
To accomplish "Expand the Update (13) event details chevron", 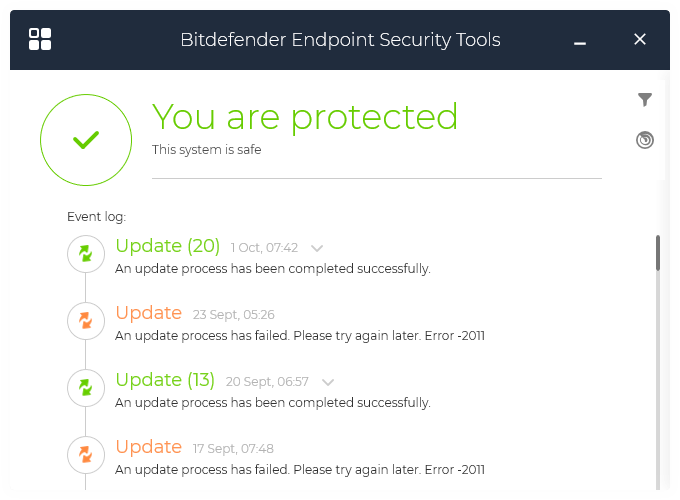I will (328, 382).
